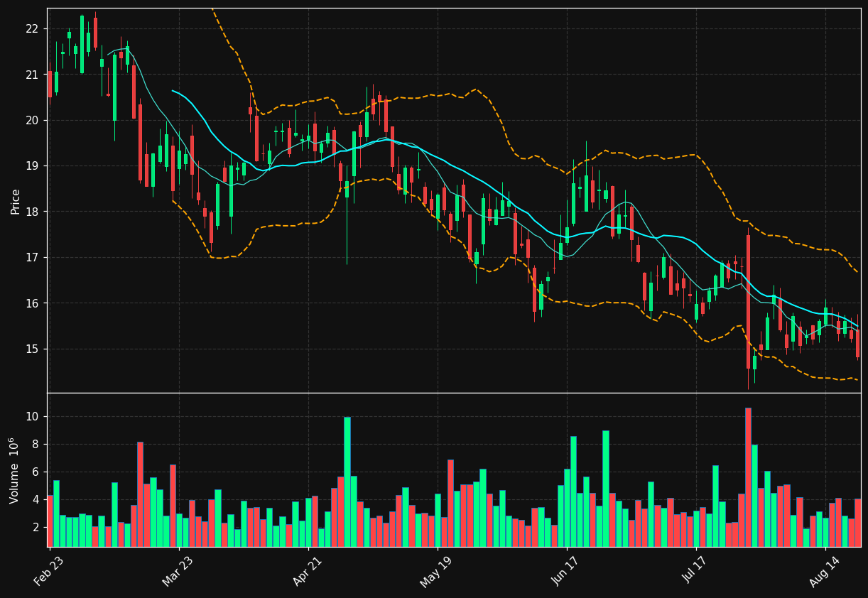Click the long red candlestick falling to 14.6
868x598 pixels.
tap(748, 302)
